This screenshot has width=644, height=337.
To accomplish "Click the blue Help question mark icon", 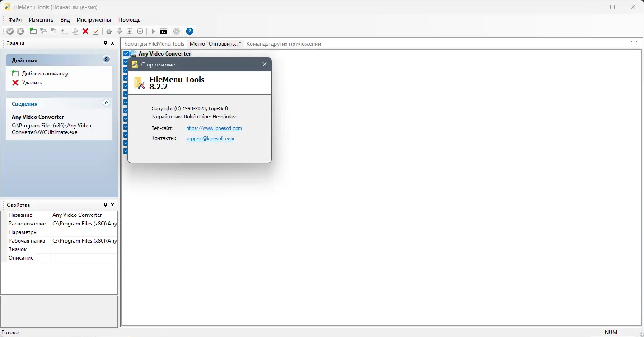I will coord(190,31).
